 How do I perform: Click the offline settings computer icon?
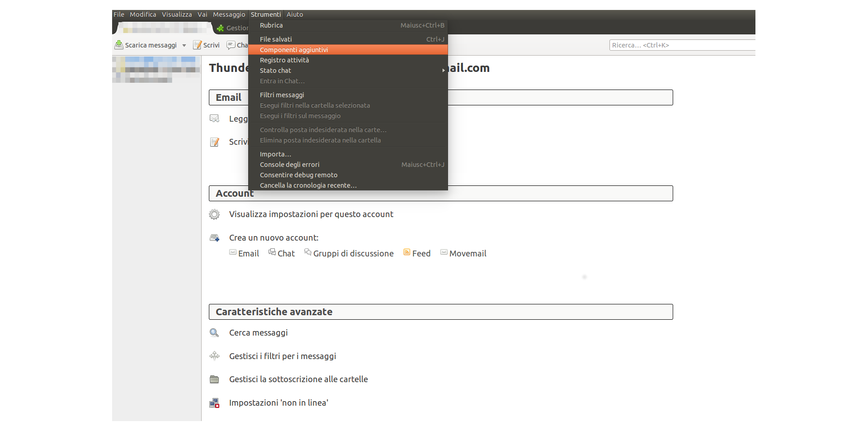pyautogui.click(x=214, y=403)
